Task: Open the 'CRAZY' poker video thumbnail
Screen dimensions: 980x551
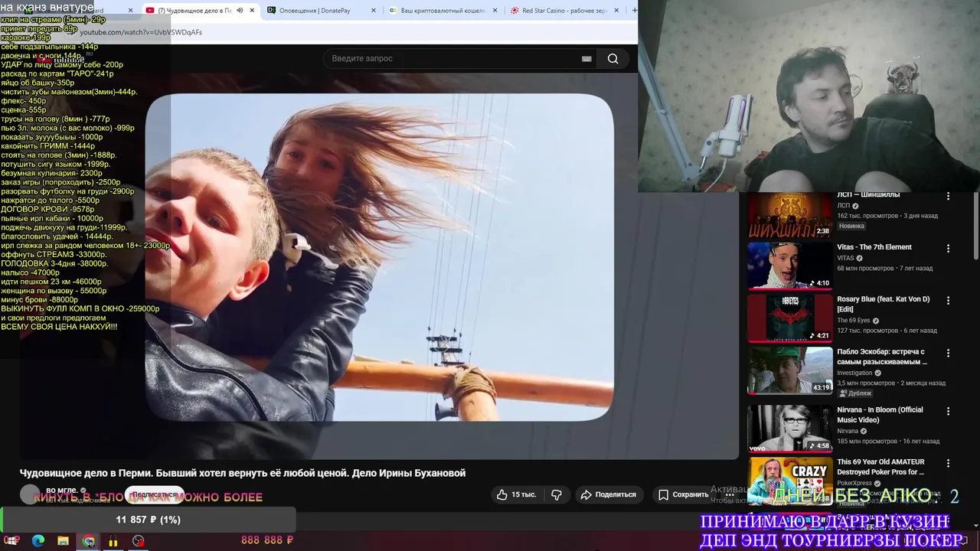Action: pos(789,480)
